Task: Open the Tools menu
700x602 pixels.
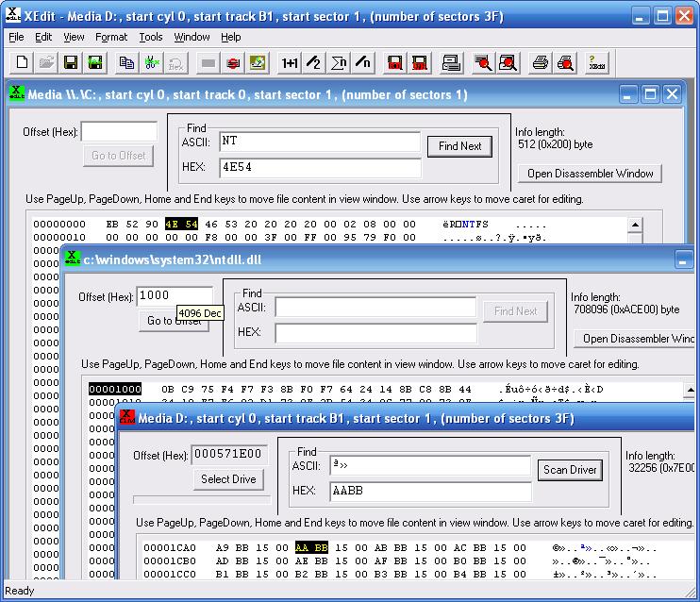Action: 150,37
